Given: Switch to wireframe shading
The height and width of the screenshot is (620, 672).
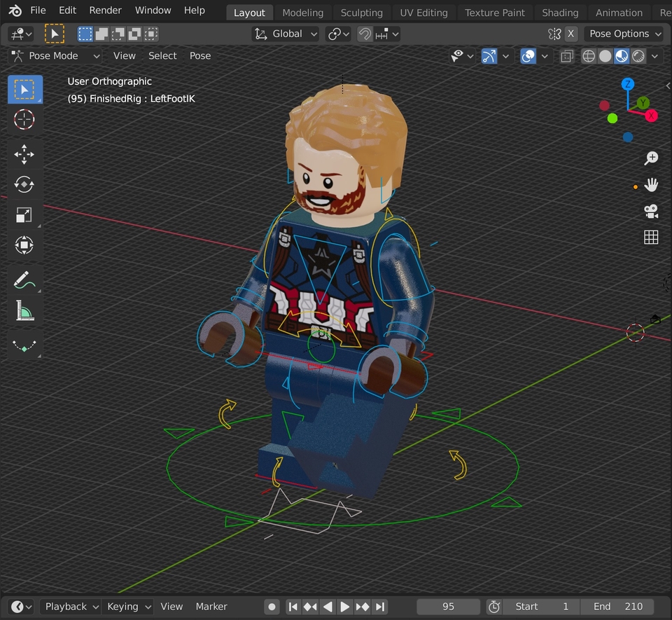Looking at the screenshot, I should click(x=589, y=56).
